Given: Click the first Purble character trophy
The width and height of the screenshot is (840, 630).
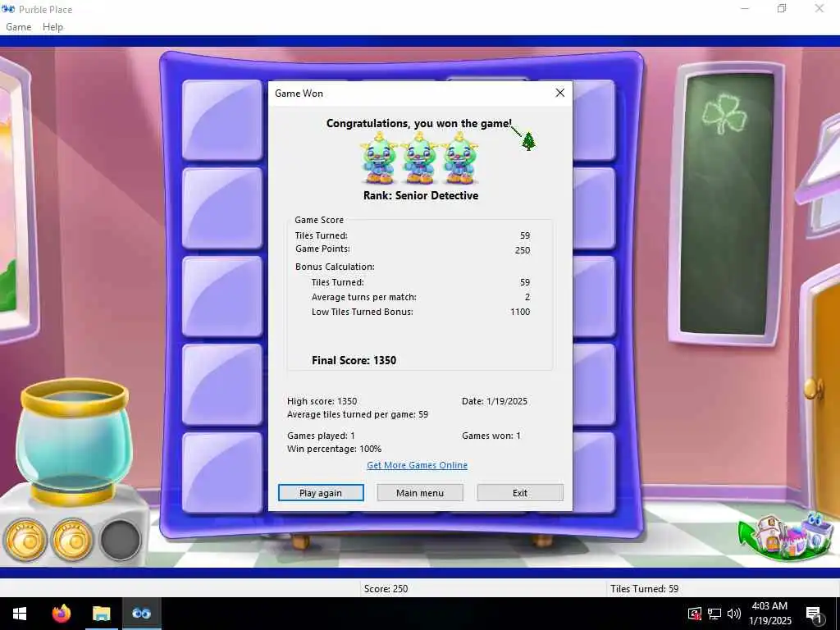Looking at the screenshot, I should click(379, 158).
